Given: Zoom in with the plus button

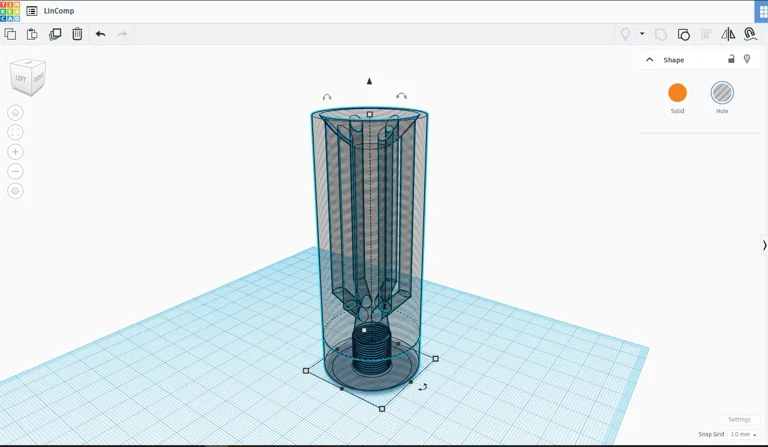Looking at the screenshot, I should coord(15,152).
